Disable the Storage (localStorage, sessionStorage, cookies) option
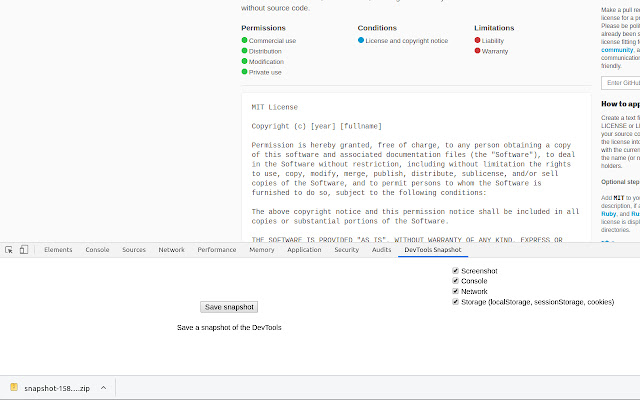Viewport: 640px width, 400px height. pyautogui.click(x=456, y=302)
